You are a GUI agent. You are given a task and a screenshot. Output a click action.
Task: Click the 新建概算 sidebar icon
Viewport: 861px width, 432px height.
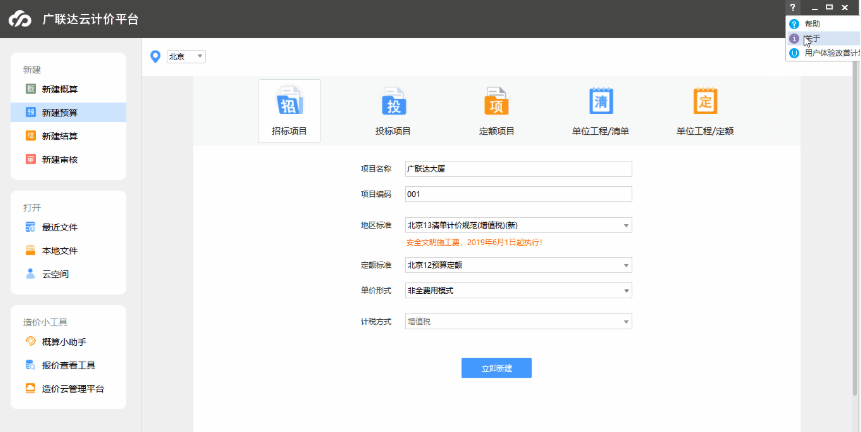click(31, 89)
